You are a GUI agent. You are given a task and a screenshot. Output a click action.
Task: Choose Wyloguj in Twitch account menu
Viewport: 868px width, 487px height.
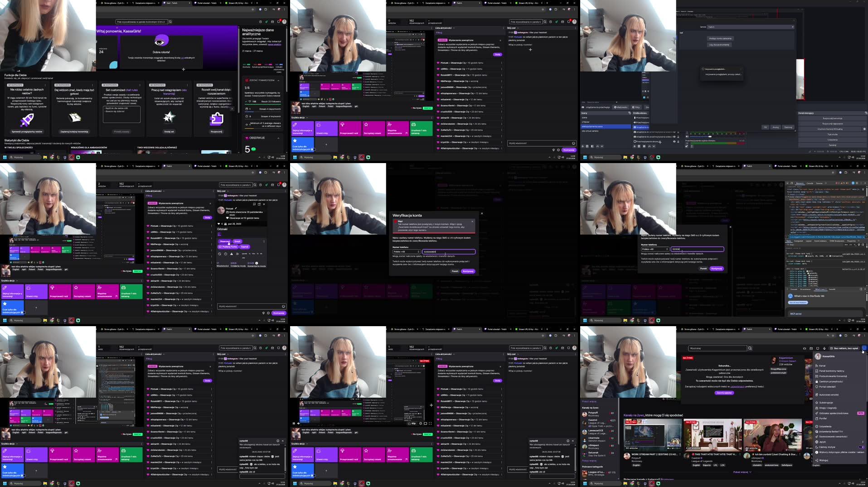840,460
